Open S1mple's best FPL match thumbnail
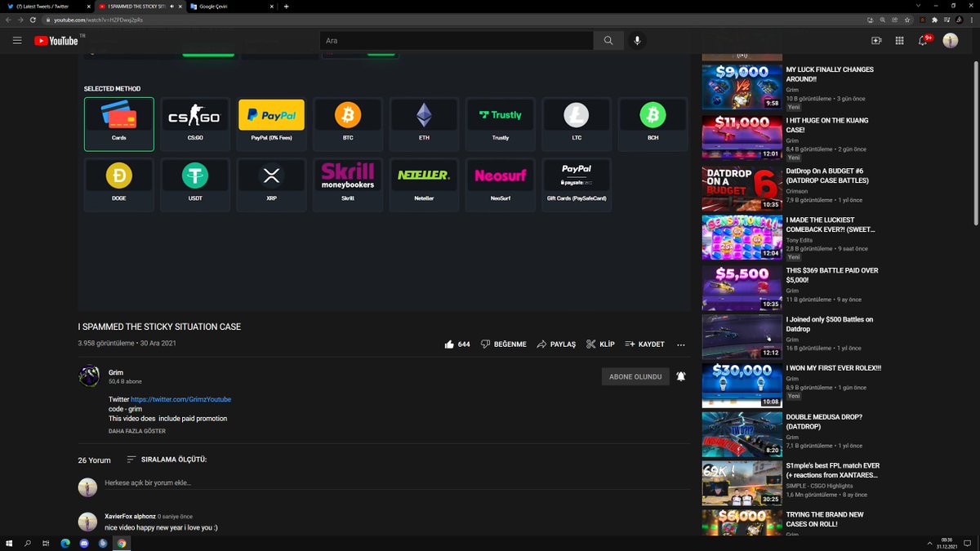 click(x=742, y=483)
